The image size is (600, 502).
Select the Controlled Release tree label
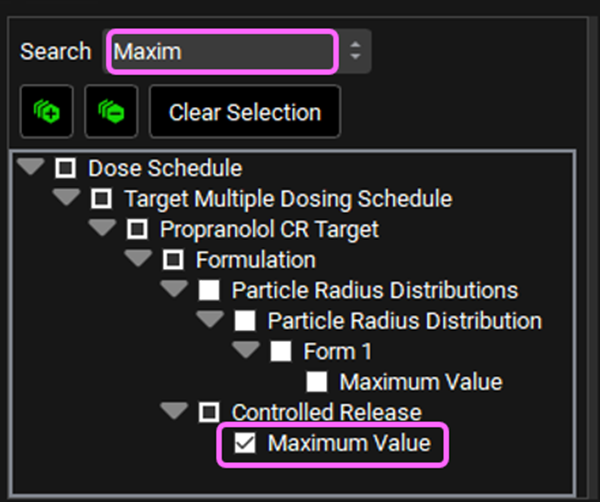point(326,412)
